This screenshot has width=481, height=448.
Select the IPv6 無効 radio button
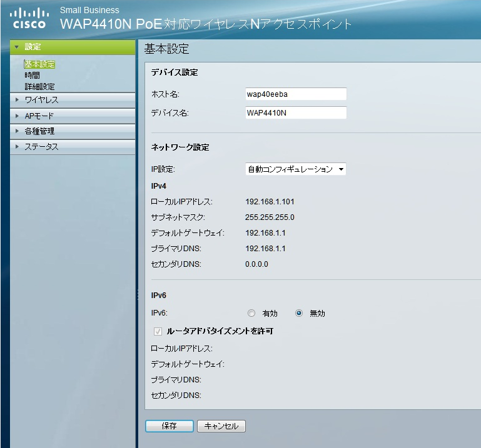pos(299,313)
